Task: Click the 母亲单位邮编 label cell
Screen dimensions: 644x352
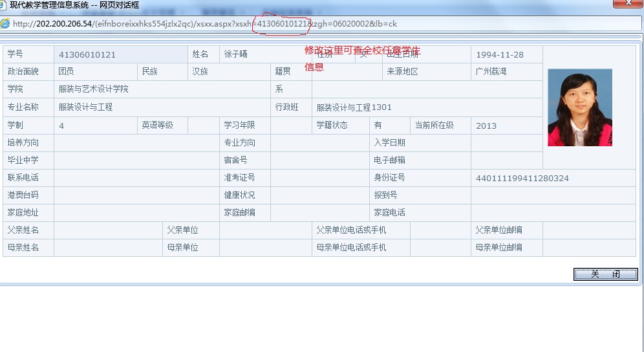Action: [x=507, y=248]
